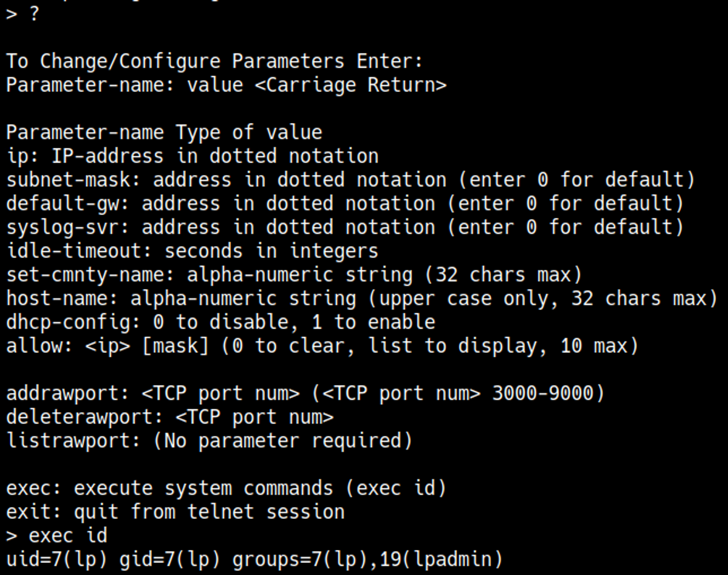Click the '<Carriage Return>' text
The width and height of the screenshot is (728, 575).
tap(350, 85)
